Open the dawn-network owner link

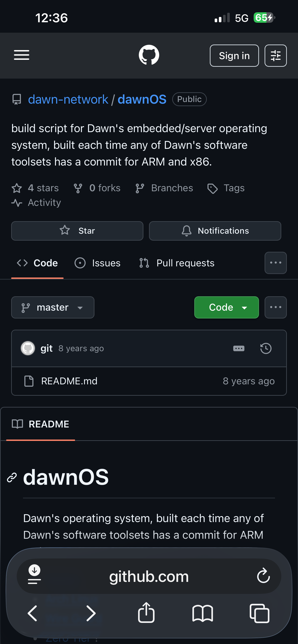(68, 99)
